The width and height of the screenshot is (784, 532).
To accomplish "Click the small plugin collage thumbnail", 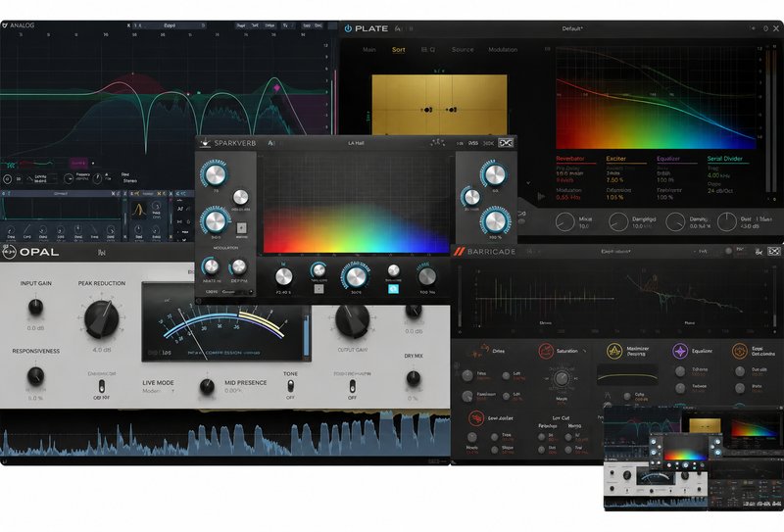I will (x=694, y=458).
